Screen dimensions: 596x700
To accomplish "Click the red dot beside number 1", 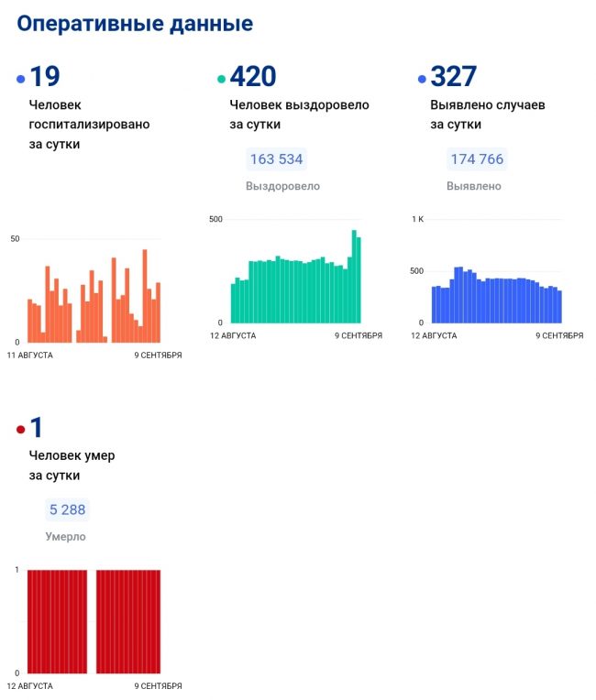I will 20,429.
